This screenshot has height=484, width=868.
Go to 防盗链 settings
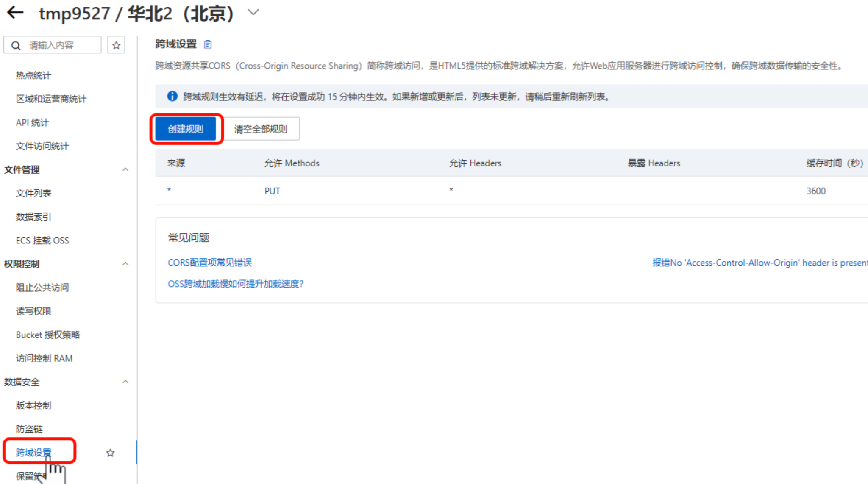tap(29, 429)
